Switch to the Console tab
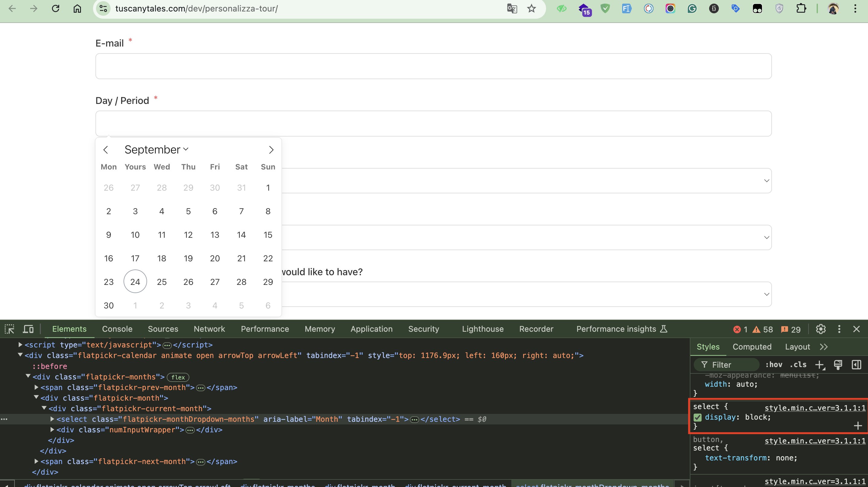868x487 pixels. [117, 329]
